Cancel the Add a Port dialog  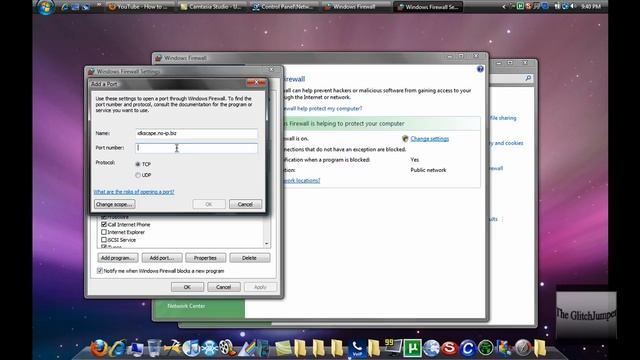(x=245, y=204)
